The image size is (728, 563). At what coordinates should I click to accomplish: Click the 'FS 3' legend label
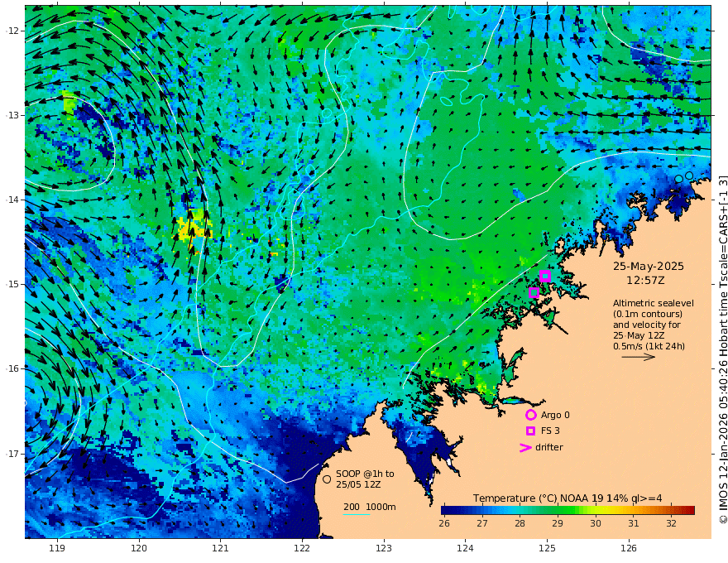point(550,431)
